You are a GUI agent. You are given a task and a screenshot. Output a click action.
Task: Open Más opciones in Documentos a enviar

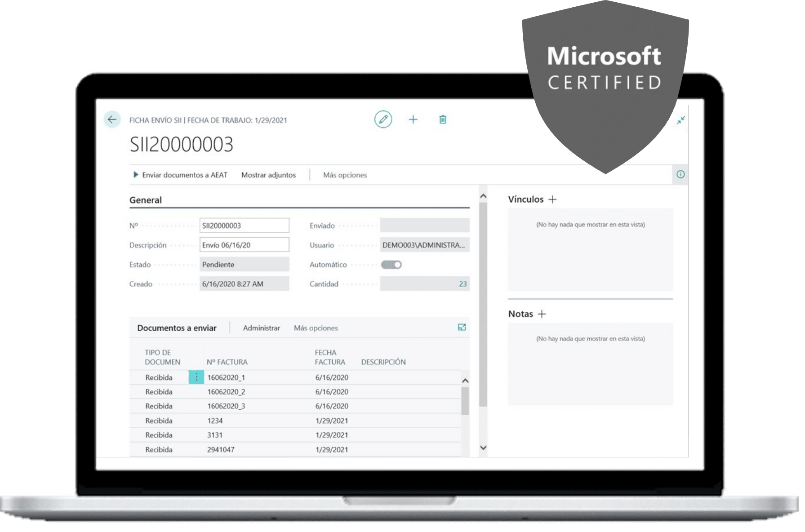pyautogui.click(x=316, y=328)
